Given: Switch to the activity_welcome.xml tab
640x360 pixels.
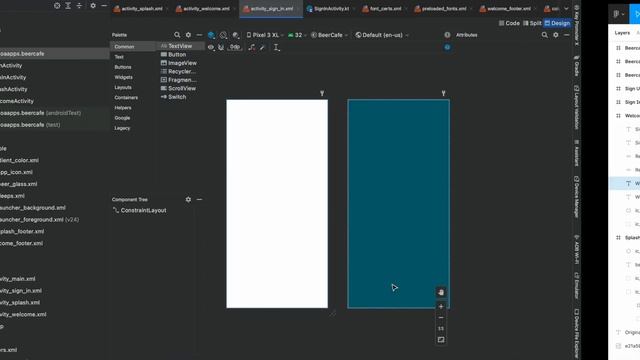Looking at the screenshot, I should (205, 9).
